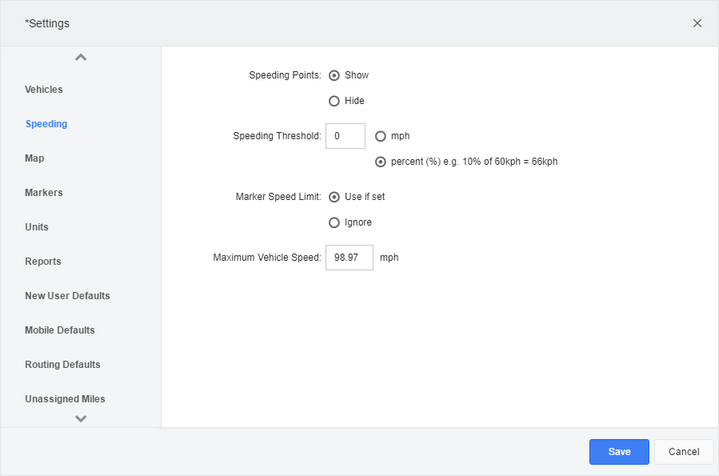This screenshot has width=719, height=476.
Task: Click the up chevron above the settings categories
Action: pyautogui.click(x=81, y=57)
